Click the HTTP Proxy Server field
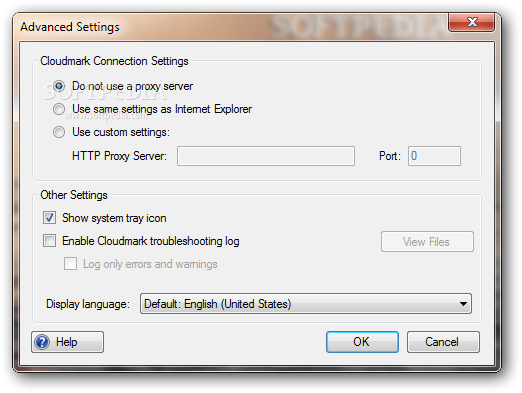The width and height of the screenshot is (522, 393). [266, 156]
